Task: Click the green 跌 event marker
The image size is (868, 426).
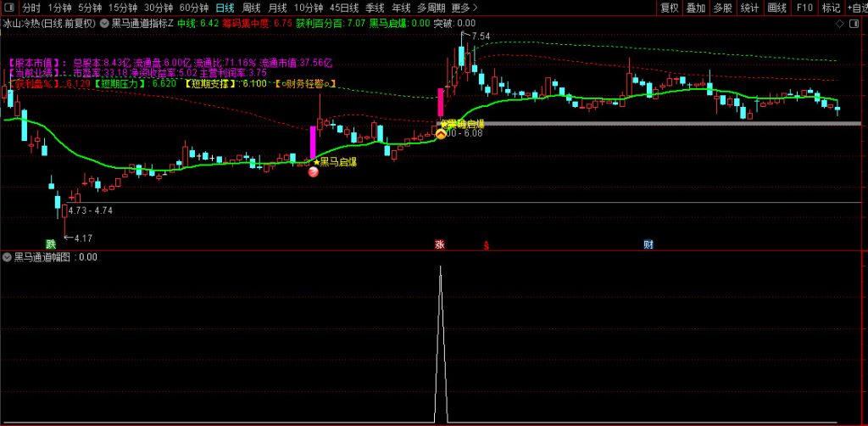Action: (x=51, y=244)
